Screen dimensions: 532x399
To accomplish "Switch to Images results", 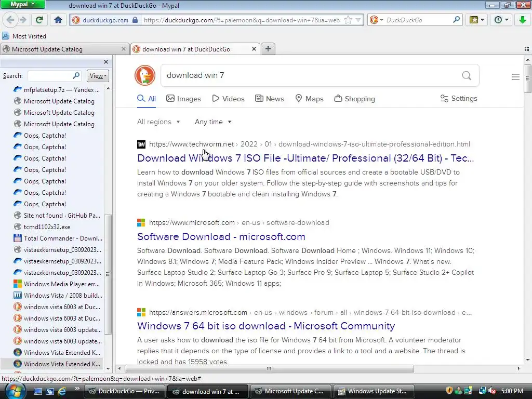I will coord(183,99).
